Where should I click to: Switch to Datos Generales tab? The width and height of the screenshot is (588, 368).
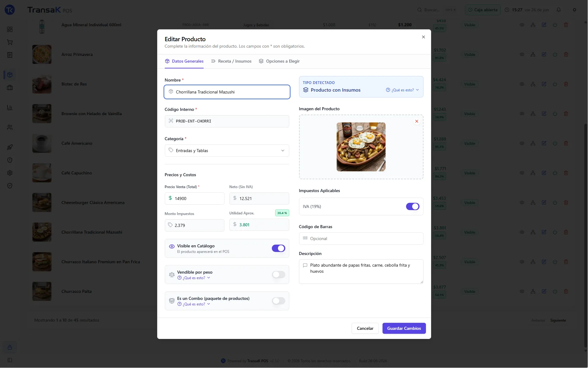point(184,61)
